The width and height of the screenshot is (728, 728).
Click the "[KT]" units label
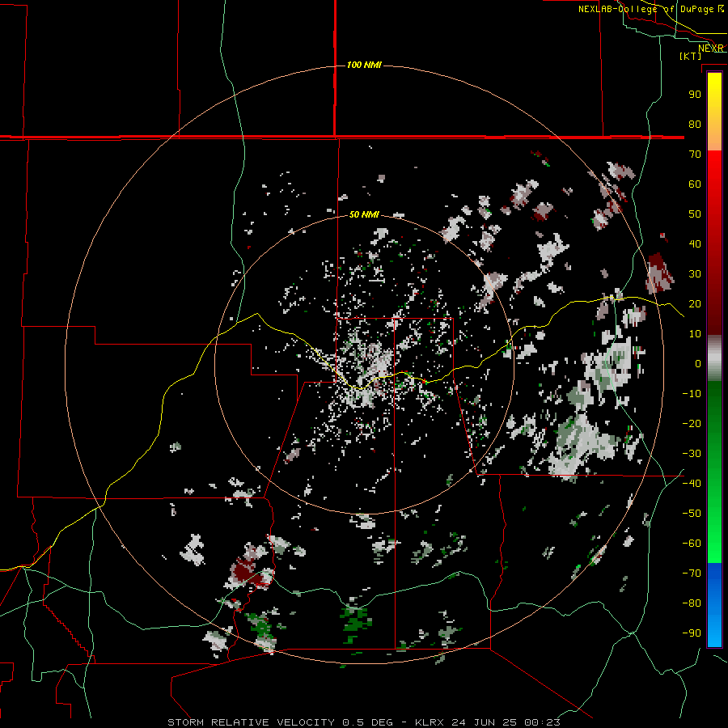point(690,56)
